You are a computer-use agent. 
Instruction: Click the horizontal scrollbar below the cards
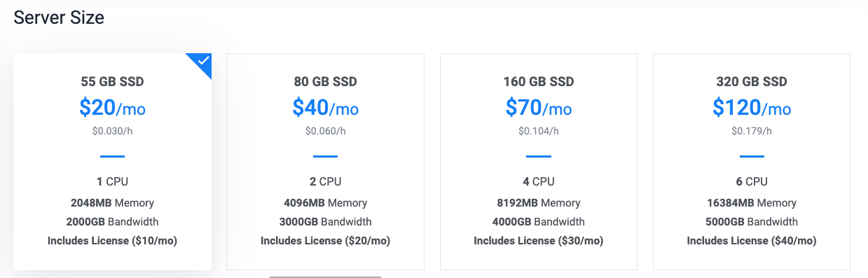click(x=326, y=277)
